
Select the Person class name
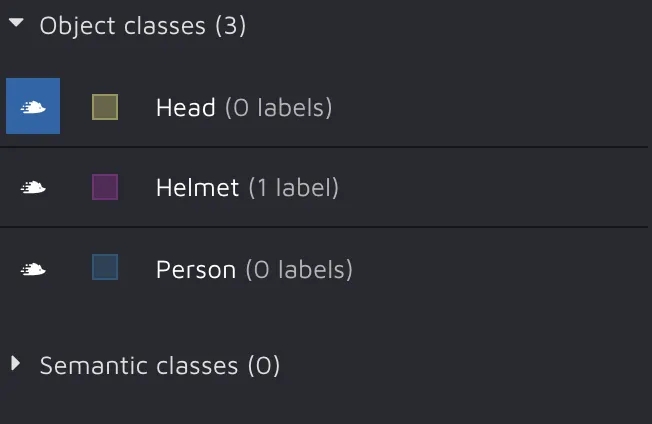[x=195, y=269]
